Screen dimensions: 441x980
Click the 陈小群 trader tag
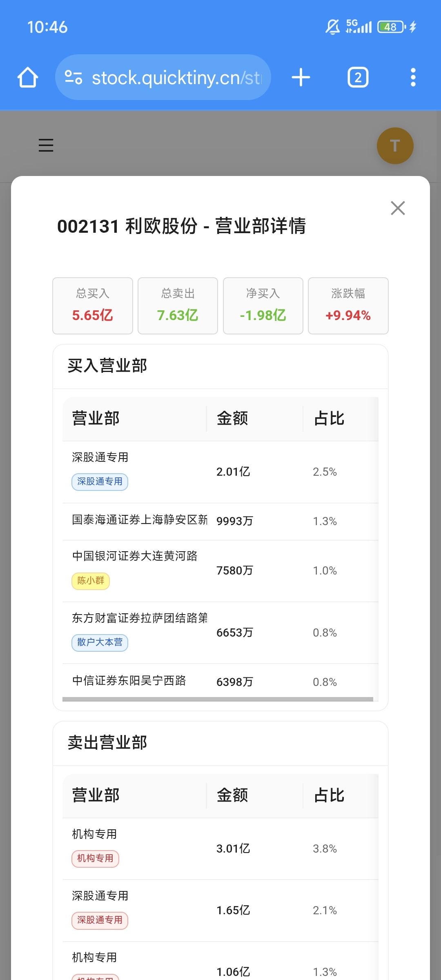pos(91,581)
